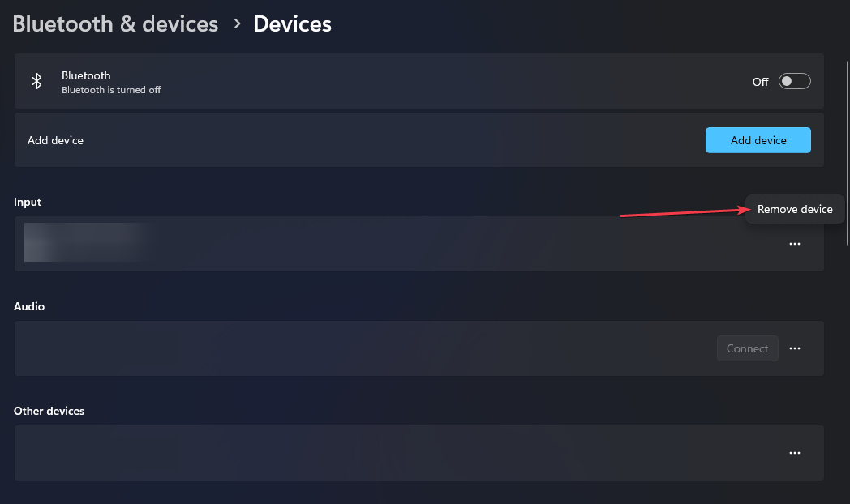Select Remove device from the popup menu
The height and width of the screenshot is (504, 850).
(x=795, y=210)
